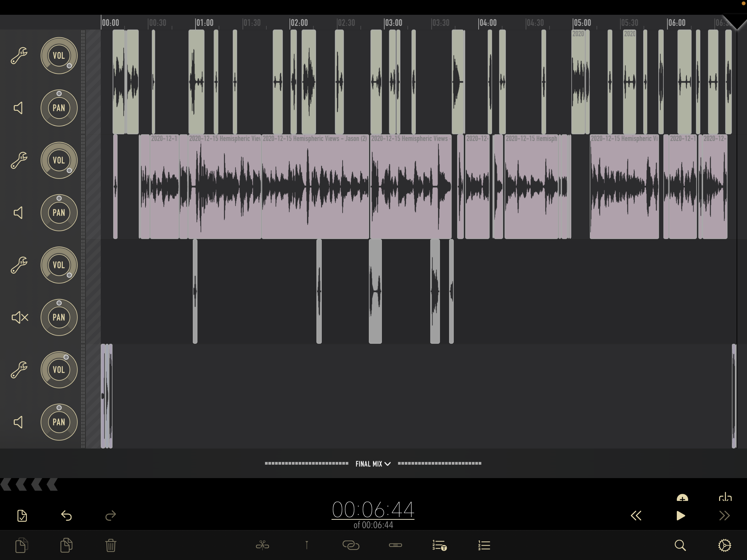Select the wide gray clip near 03:00

[x=375, y=291]
